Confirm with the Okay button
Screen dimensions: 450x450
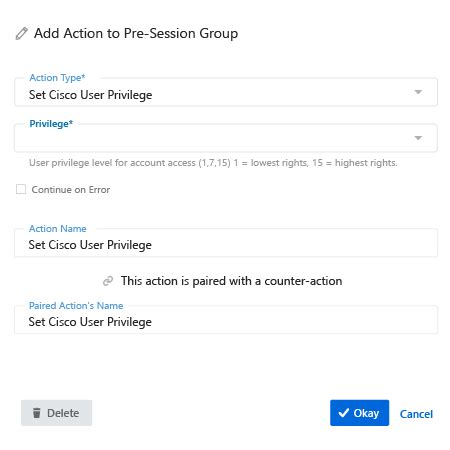[359, 413]
